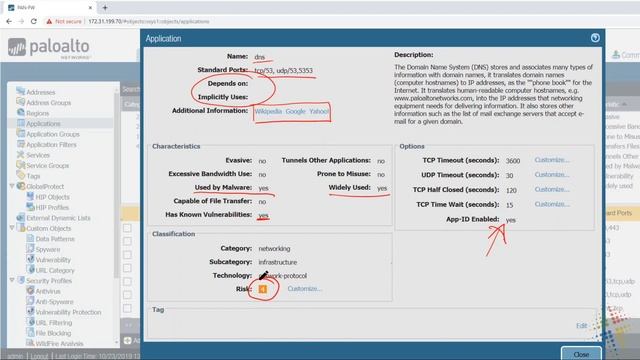640x360 pixels.
Task: Click the Not secure warning indicator
Action: [64, 21]
